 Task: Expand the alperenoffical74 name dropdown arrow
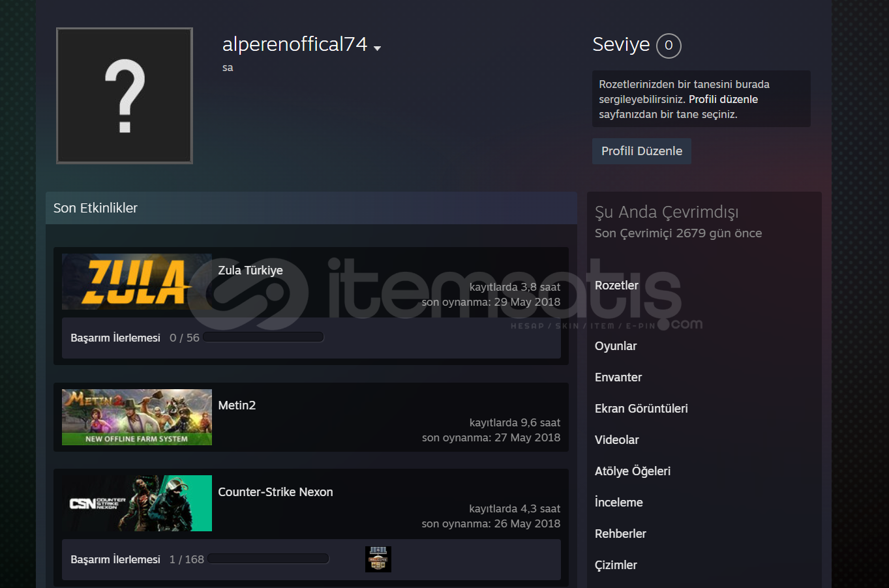[377, 48]
